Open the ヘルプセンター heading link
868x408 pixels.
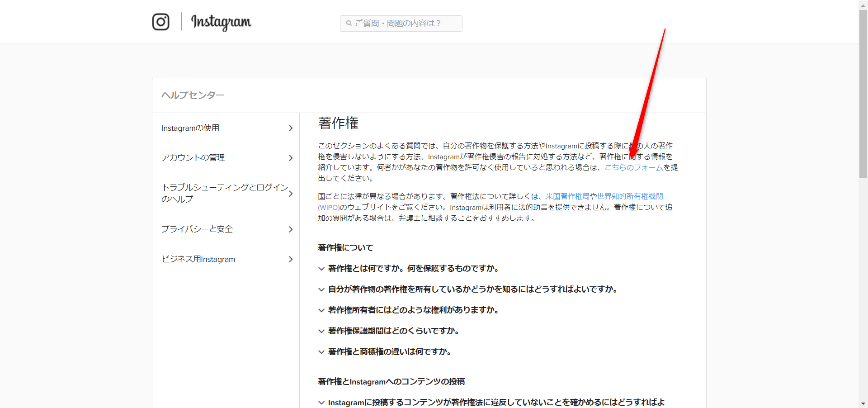coord(193,95)
